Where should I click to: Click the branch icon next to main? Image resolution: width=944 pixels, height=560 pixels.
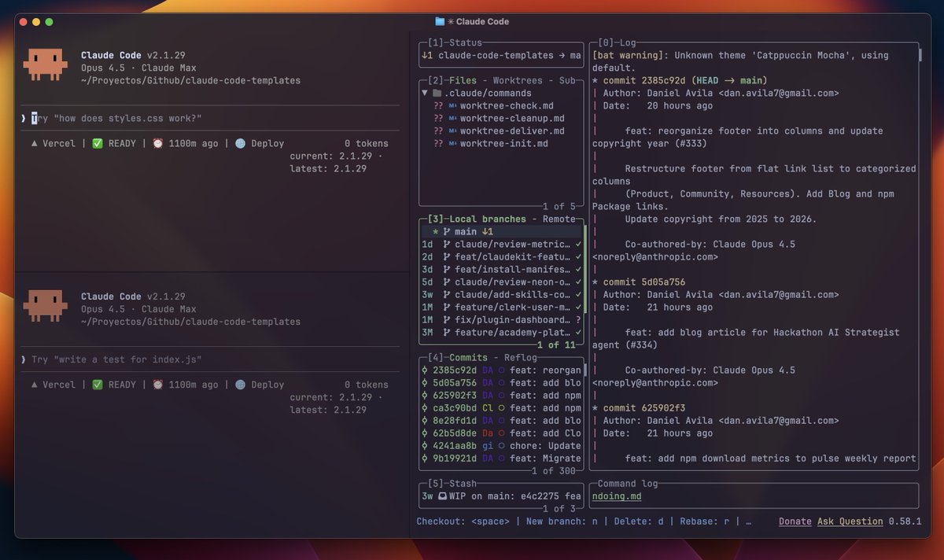[x=446, y=231]
